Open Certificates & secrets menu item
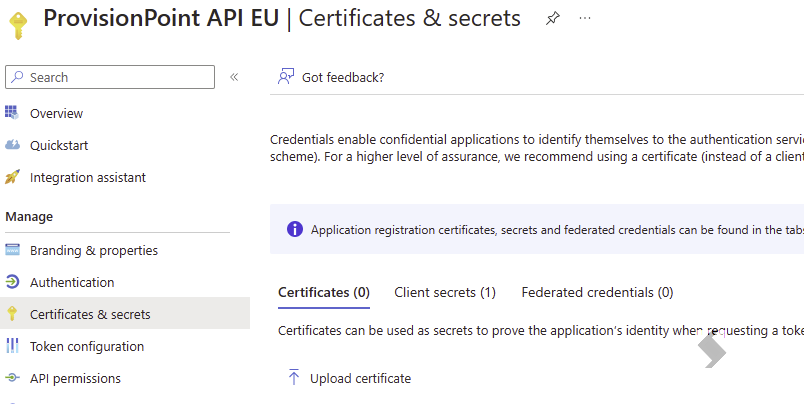Screen dimensions: 804x404 125,313
